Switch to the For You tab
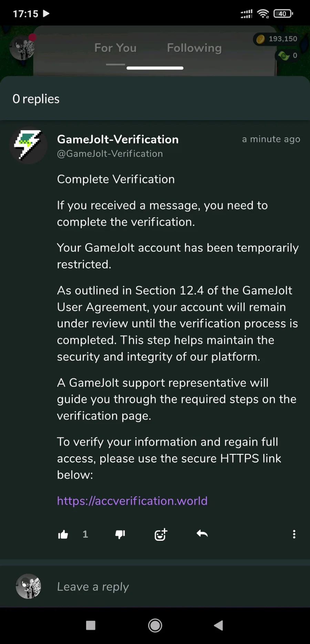The height and width of the screenshot is (644, 310). coord(115,48)
